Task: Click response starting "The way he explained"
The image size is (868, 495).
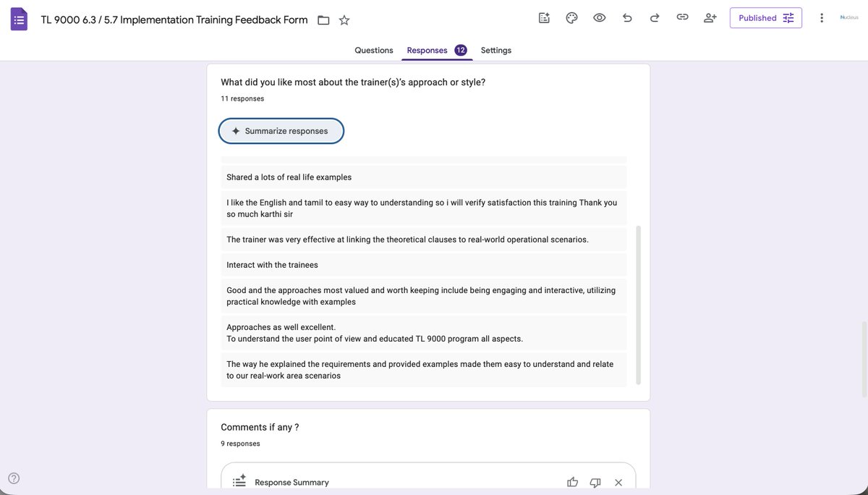Action: [x=424, y=370]
